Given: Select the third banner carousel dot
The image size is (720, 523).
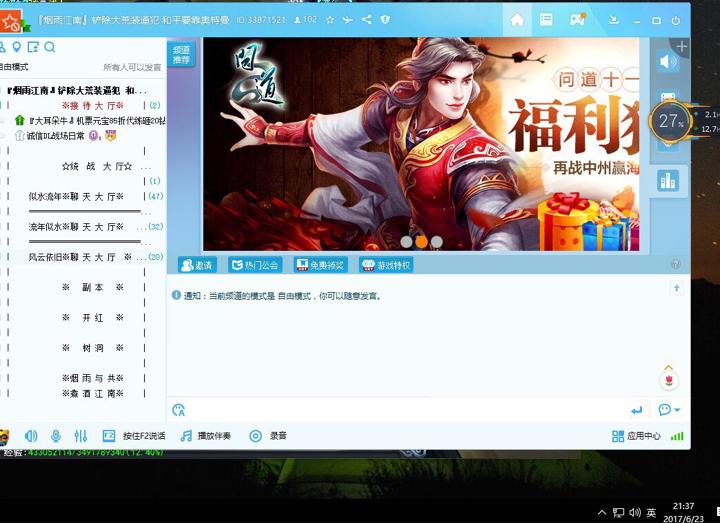Looking at the screenshot, I should 437,241.
